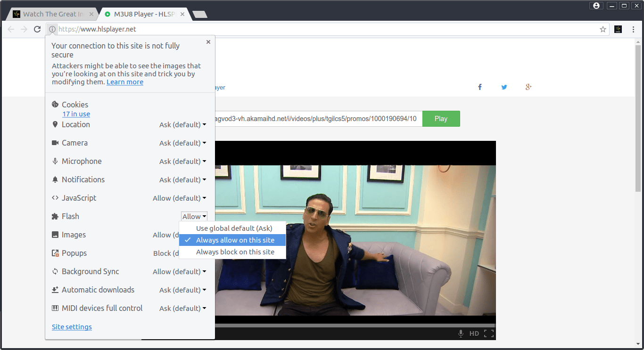Click the microphone icon in video player controls

pos(461,334)
